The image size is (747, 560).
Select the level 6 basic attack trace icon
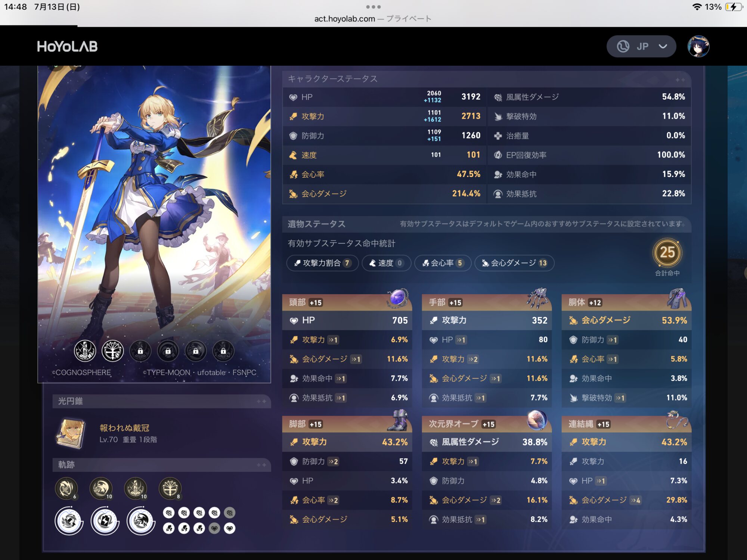click(66, 488)
